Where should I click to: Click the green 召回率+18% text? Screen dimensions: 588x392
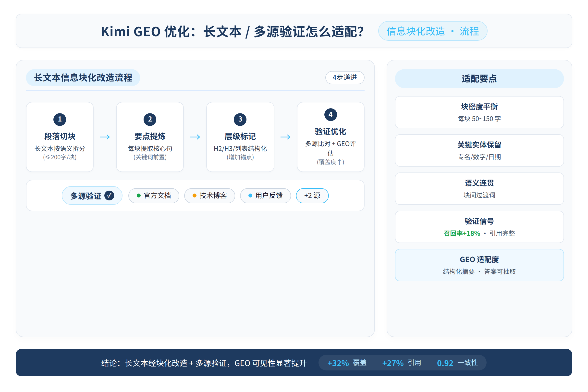(462, 233)
